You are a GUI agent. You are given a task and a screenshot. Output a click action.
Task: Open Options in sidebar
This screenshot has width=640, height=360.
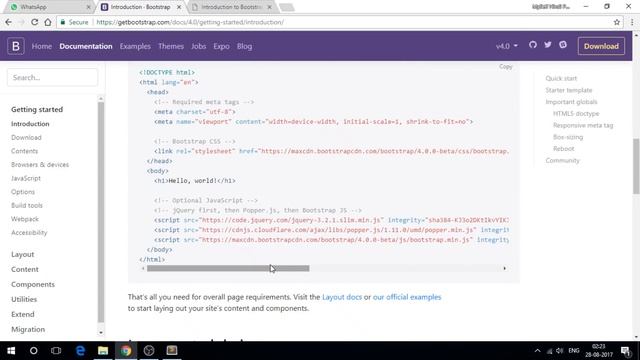click(x=23, y=192)
